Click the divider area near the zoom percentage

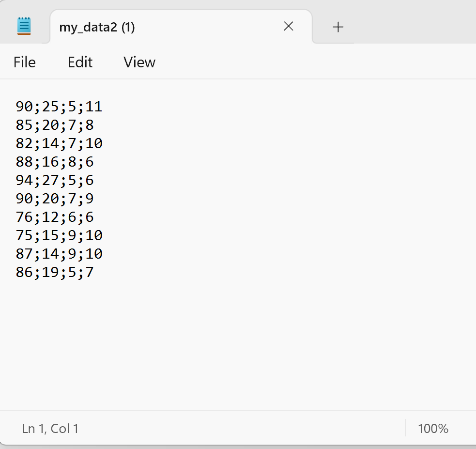click(x=406, y=428)
